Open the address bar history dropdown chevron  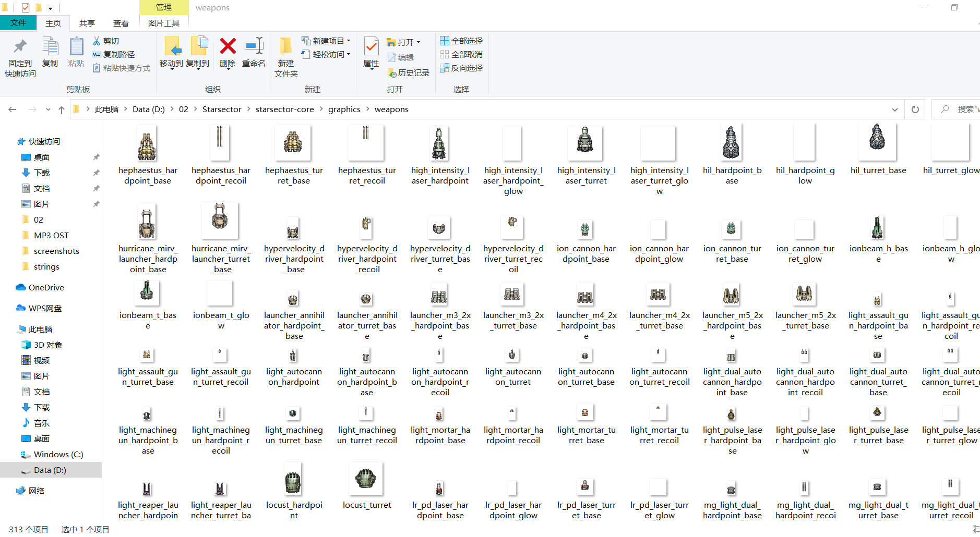click(x=895, y=109)
